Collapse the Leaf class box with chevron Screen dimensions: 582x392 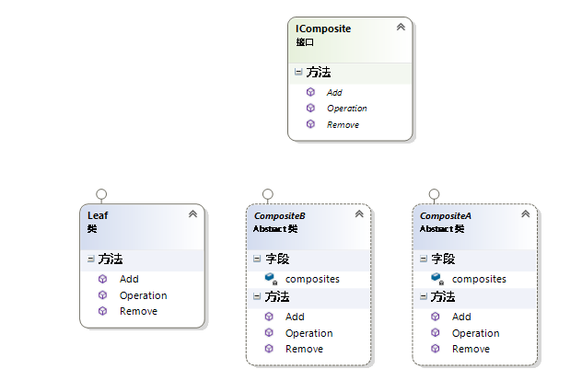192,214
